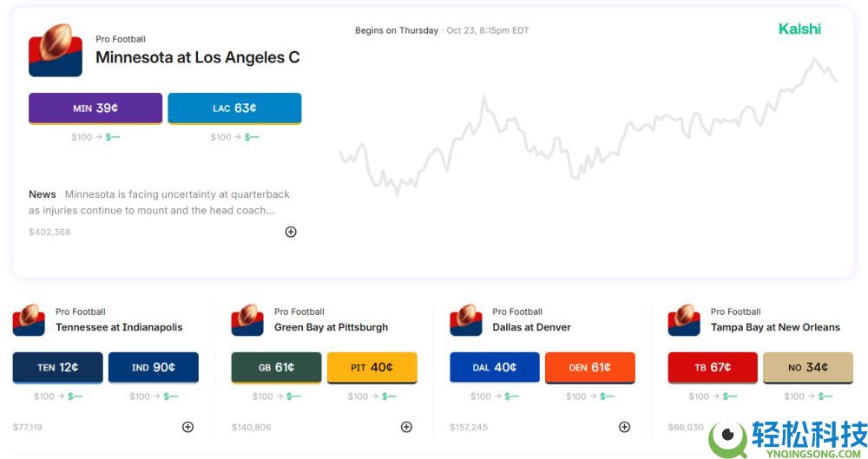This screenshot has height=459, width=868.
Task: Open the Minnesota at Los Angeles C title
Action: pos(198,57)
